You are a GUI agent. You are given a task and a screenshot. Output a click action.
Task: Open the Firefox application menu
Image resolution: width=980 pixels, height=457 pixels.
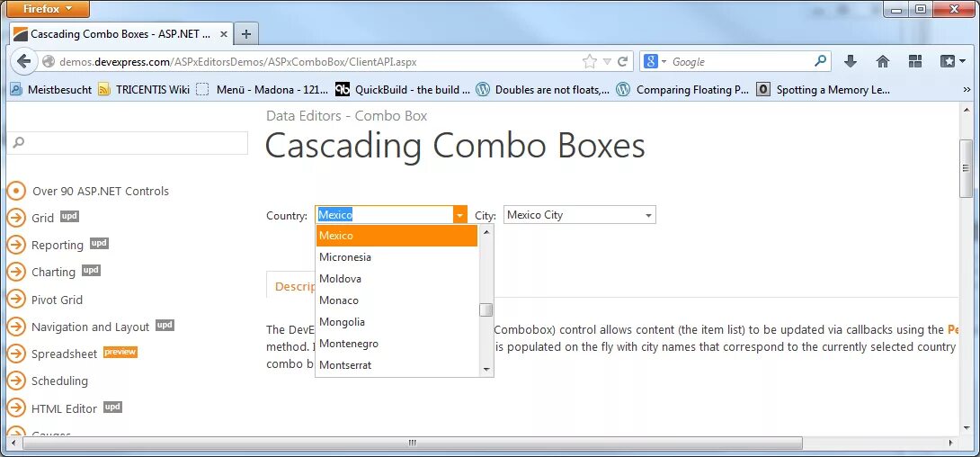tap(49, 9)
